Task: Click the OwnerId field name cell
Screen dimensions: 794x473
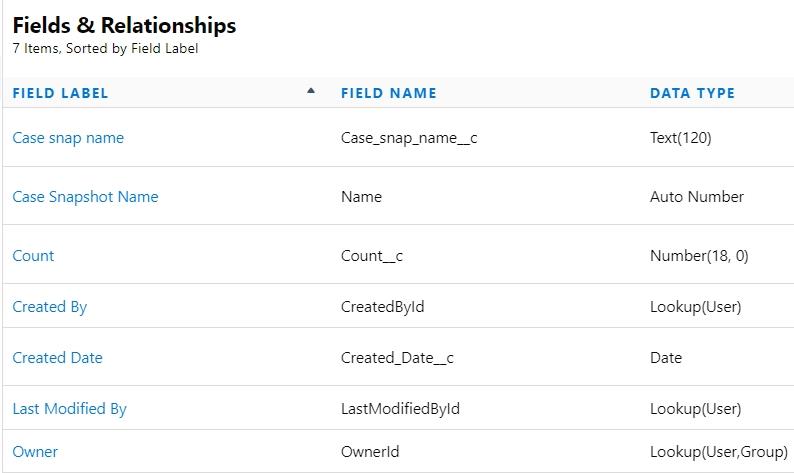Action: [370, 452]
